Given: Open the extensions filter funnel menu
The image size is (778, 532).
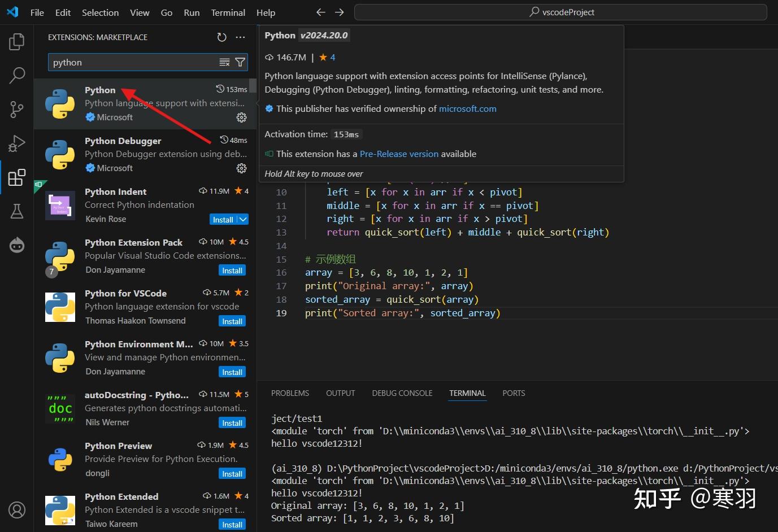Looking at the screenshot, I should point(240,62).
